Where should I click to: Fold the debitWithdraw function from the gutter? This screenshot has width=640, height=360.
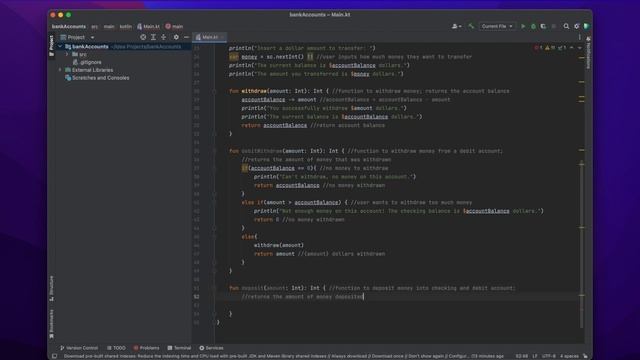tap(213, 151)
